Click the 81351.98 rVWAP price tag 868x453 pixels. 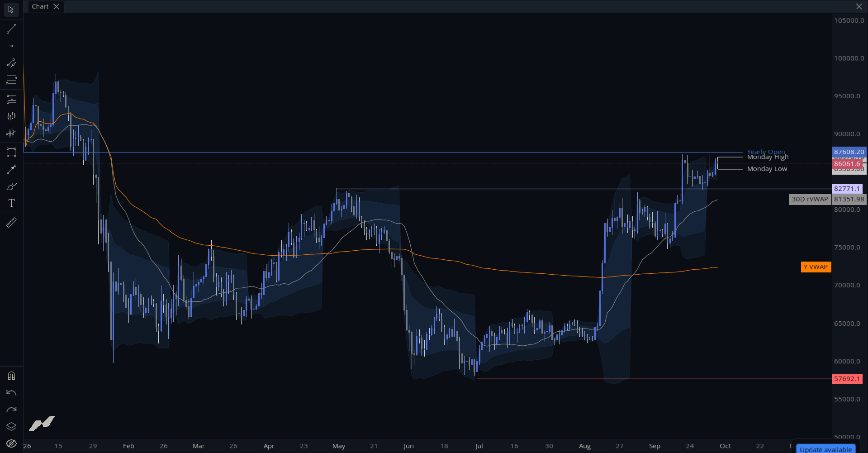(x=849, y=199)
